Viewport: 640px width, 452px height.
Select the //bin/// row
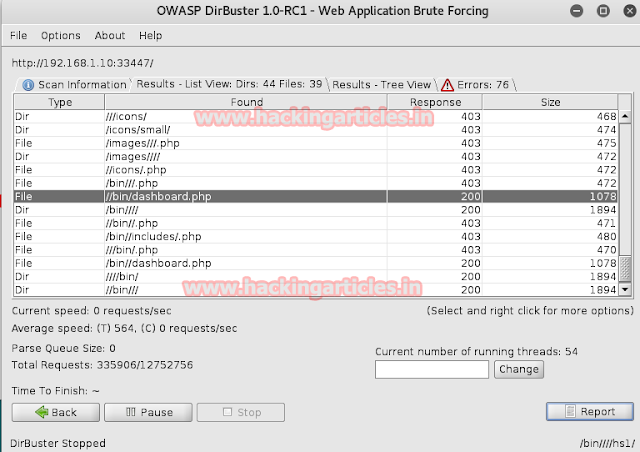click(x=316, y=290)
